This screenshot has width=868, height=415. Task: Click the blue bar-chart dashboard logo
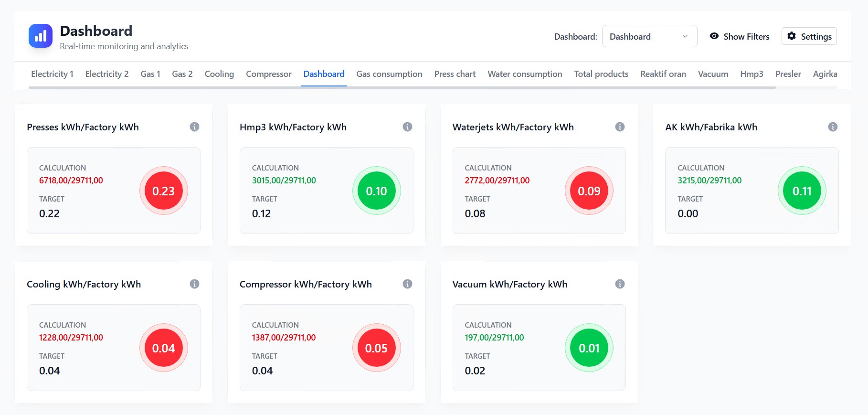pyautogui.click(x=41, y=36)
